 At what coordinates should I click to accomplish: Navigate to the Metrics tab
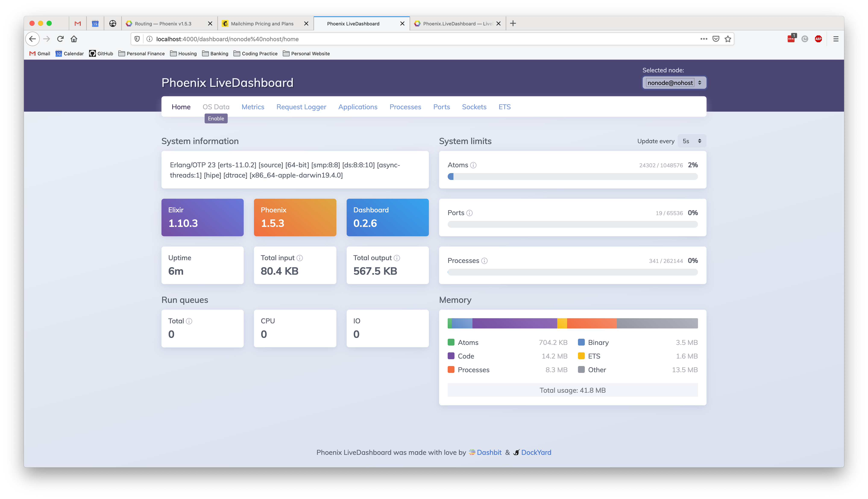coord(253,107)
